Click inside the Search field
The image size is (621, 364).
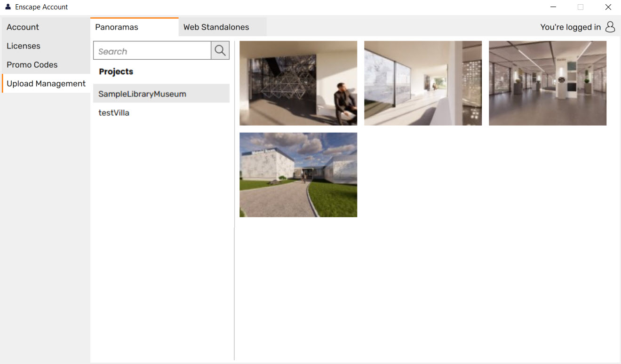(x=151, y=50)
